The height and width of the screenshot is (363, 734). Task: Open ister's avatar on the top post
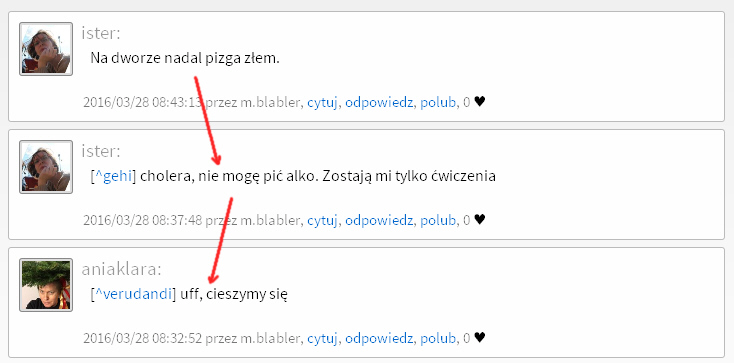click(x=46, y=49)
